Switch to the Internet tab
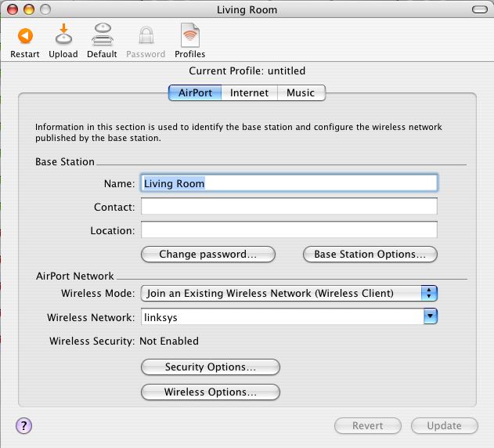 tap(249, 92)
